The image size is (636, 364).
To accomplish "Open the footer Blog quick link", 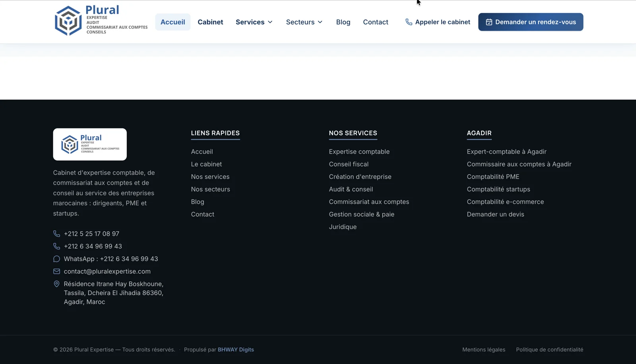I will [x=198, y=202].
